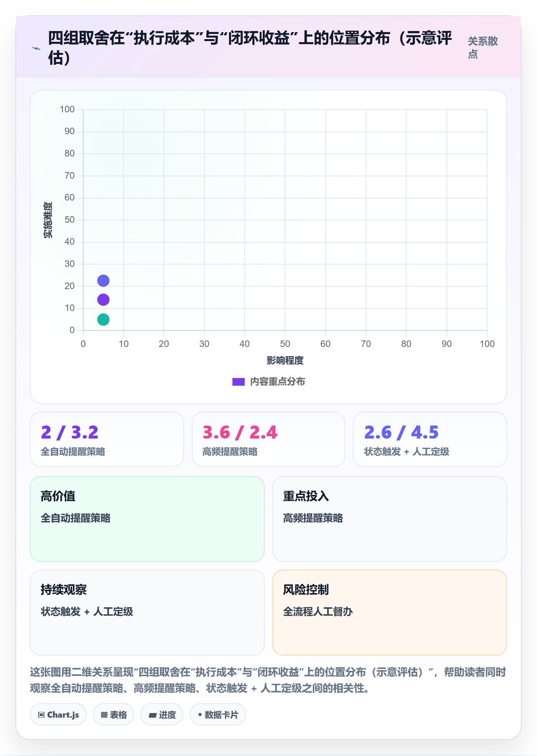The image size is (537, 756).
Task: Click the 关系散点 label in header
Action: pos(483,48)
